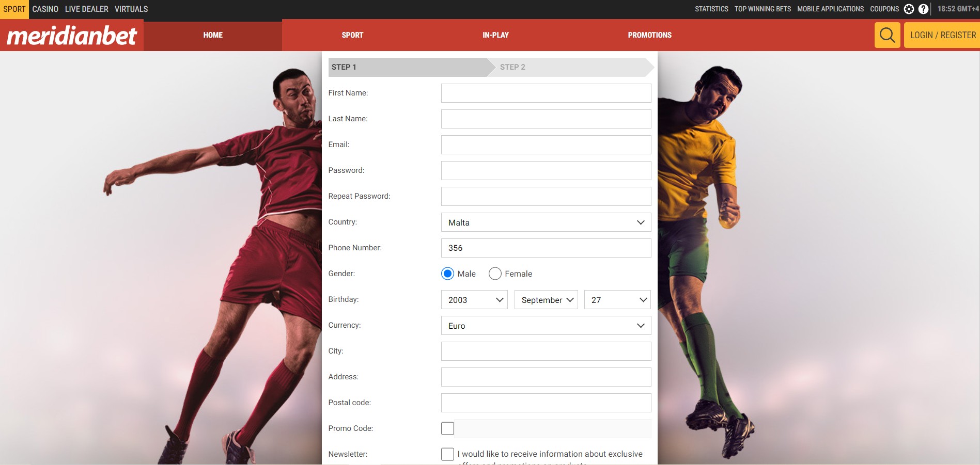This screenshot has height=465, width=980.
Task: Open the settings gear icon
Action: click(x=909, y=9)
